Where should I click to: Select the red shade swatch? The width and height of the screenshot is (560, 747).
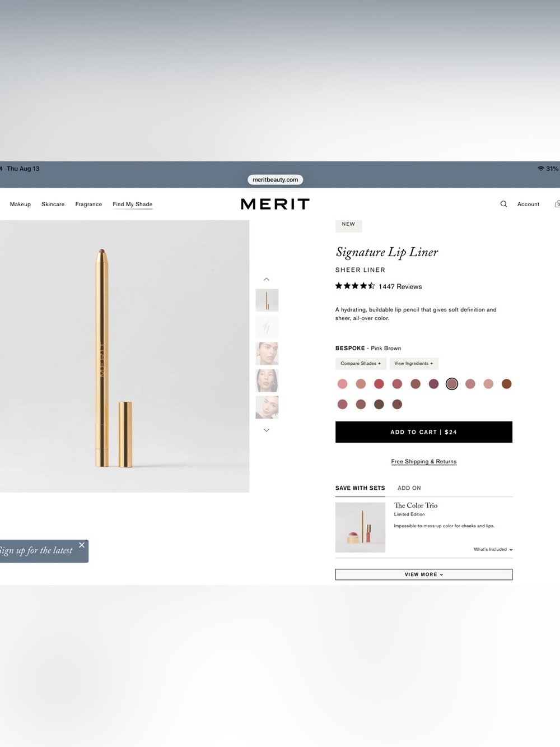pyautogui.click(x=379, y=384)
